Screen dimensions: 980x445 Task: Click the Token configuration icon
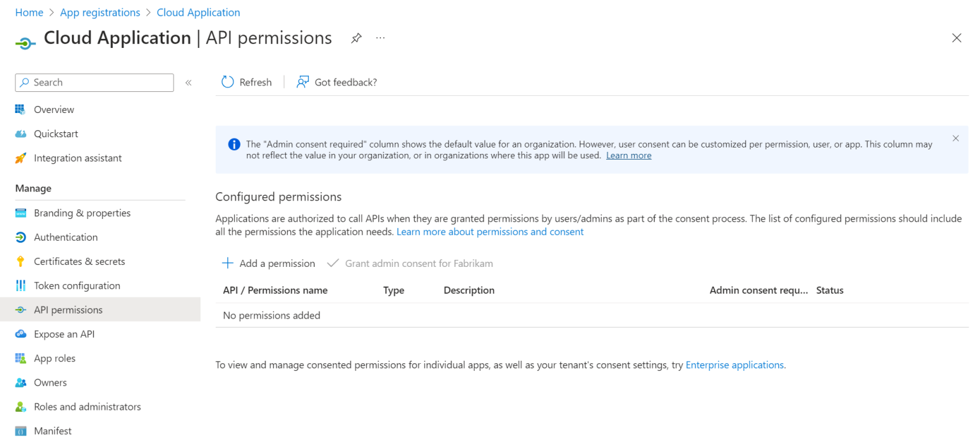(x=21, y=286)
